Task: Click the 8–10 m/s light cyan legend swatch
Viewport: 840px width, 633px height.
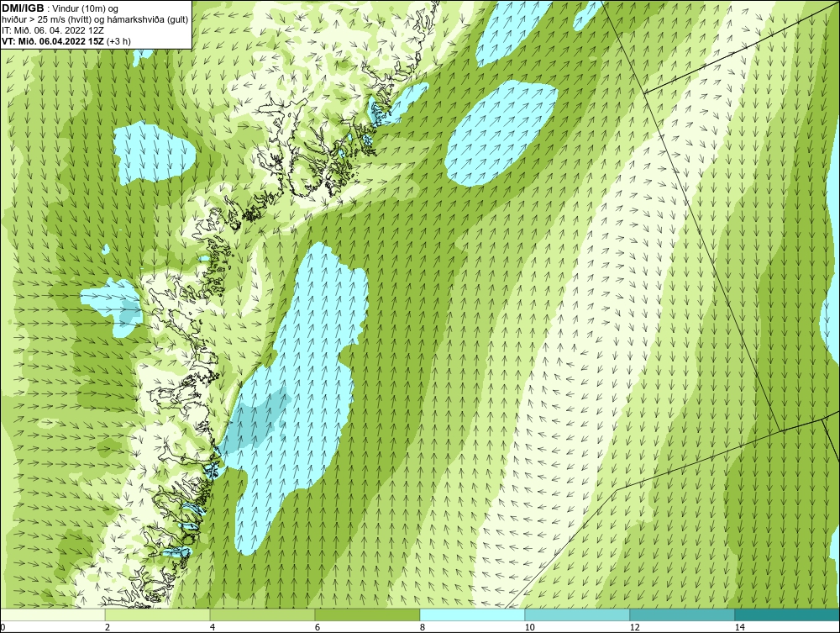Action: pos(472,615)
